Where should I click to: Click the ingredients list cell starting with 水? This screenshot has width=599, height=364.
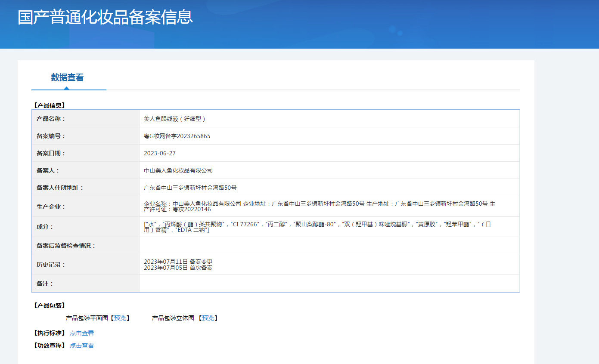(x=329, y=227)
